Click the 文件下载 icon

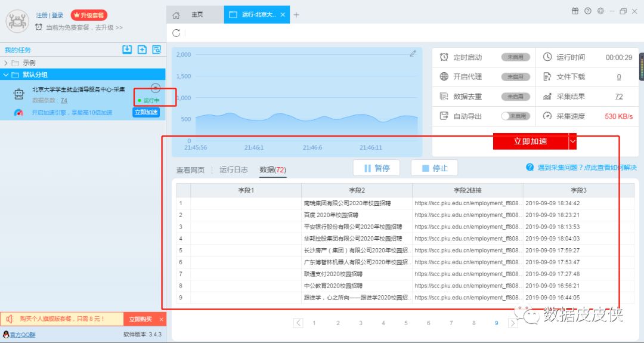(547, 77)
